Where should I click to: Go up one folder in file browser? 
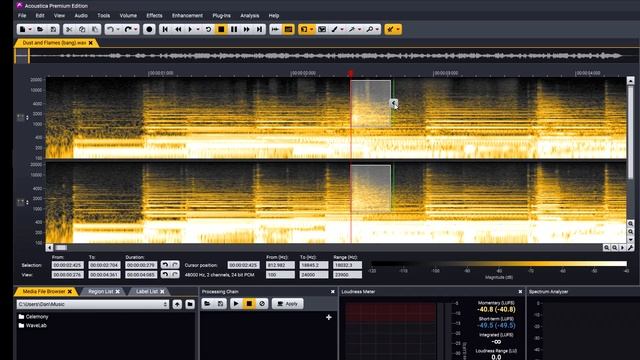pos(177,304)
